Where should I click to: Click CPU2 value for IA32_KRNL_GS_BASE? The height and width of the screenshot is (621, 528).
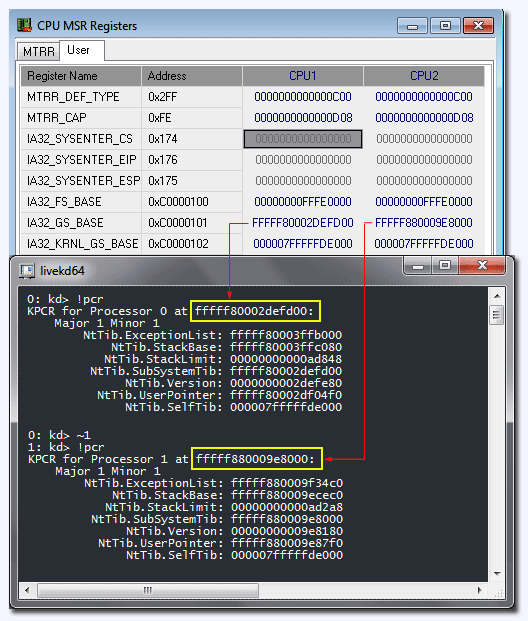(x=424, y=244)
